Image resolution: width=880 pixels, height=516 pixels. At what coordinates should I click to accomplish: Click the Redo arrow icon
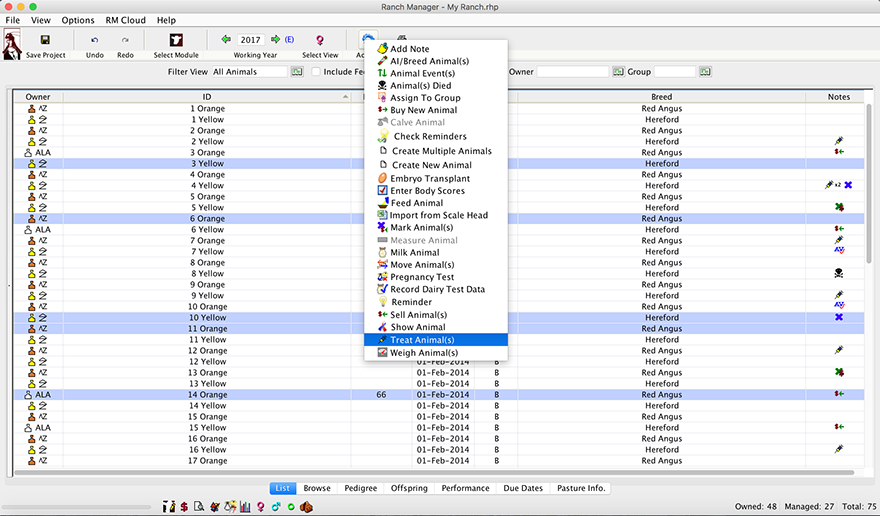(x=125, y=40)
